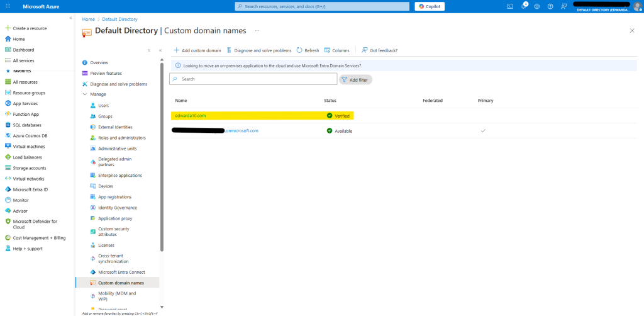Open the Columns chooser
Viewport: 644px width, 316px height.
click(337, 50)
